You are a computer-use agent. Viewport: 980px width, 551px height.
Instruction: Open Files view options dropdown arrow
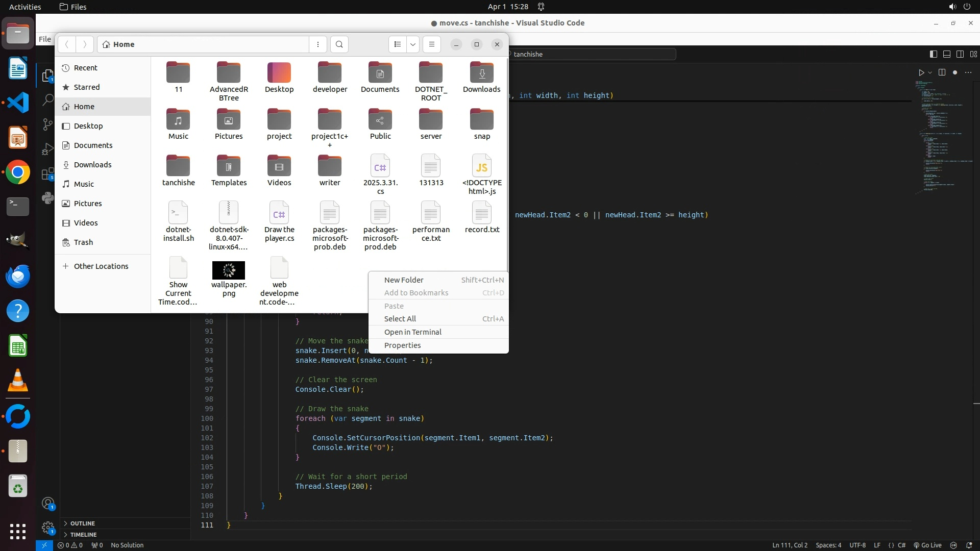(413, 44)
